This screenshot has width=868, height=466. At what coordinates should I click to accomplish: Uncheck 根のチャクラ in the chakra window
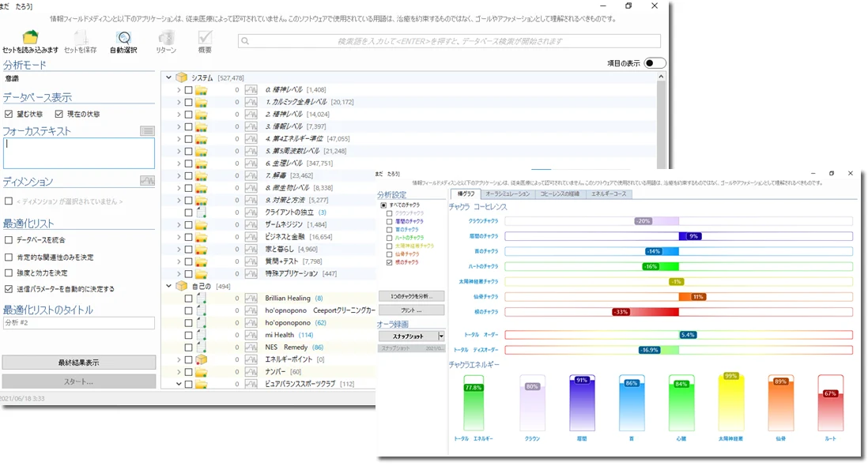[390, 262]
